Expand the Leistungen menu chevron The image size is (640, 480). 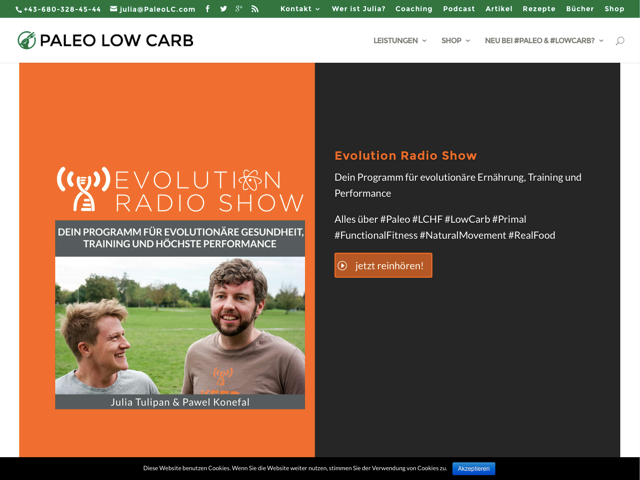click(x=424, y=41)
